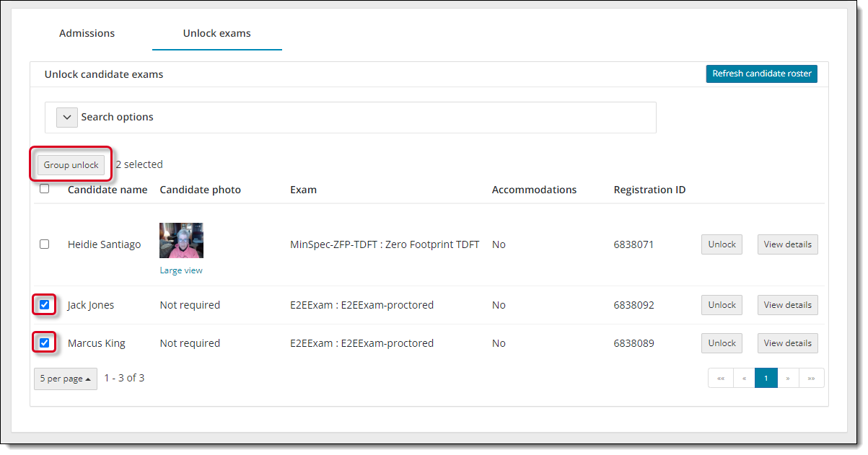868x455 pixels.
Task: Go to previous page arrow
Action: pos(744,378)
